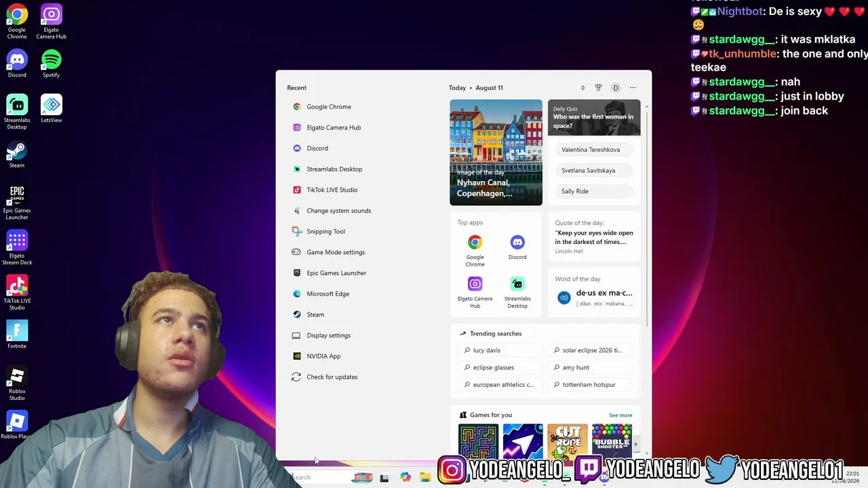Open the deus ex machina word card
Screen dimensions: 868x488
tap(594, 292)
